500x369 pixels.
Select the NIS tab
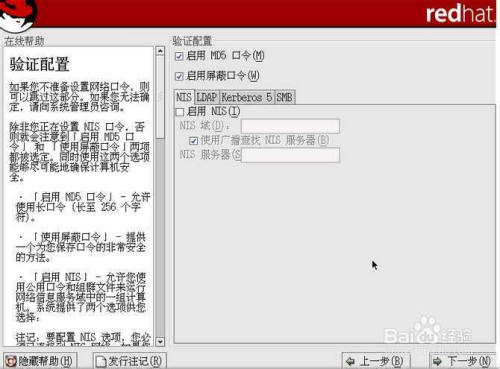pos(184,97)
